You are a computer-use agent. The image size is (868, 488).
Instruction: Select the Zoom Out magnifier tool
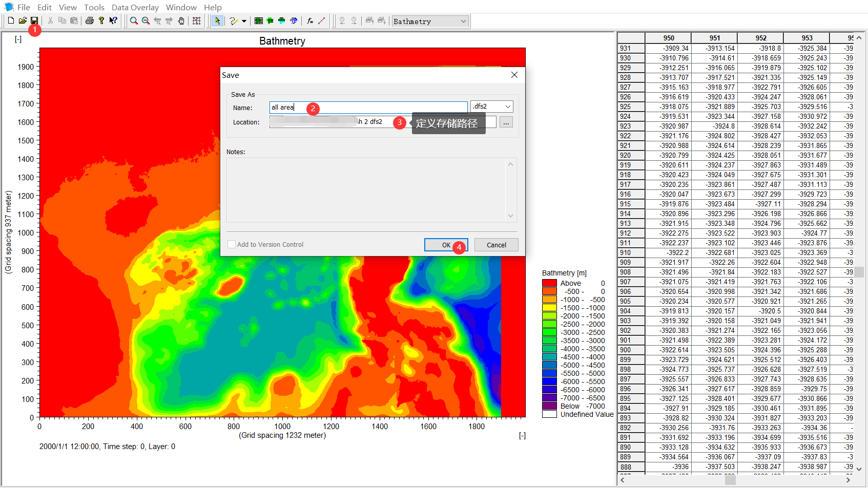[146, 20]
